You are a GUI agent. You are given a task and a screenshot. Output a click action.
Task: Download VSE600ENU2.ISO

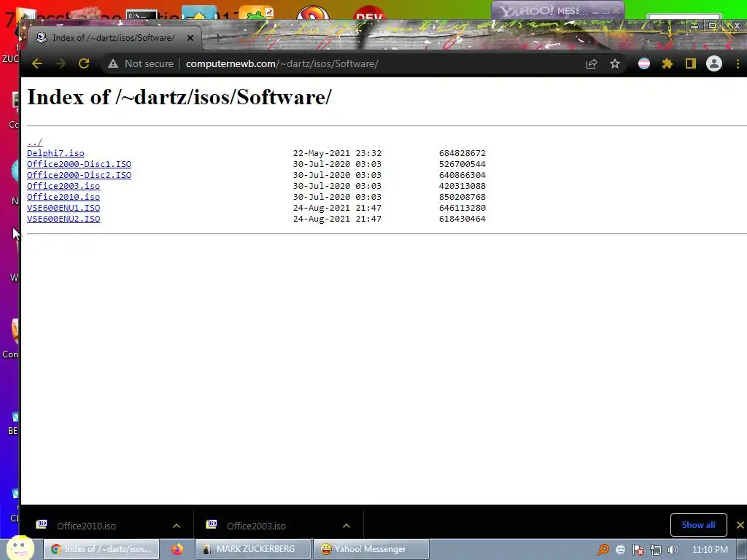pyautogui.click(x=63, y=219)
